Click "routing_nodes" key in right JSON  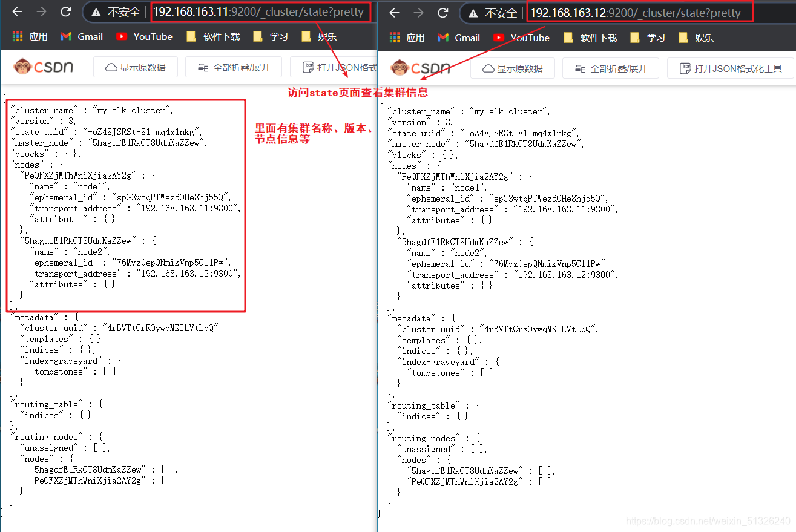[423, 438]
